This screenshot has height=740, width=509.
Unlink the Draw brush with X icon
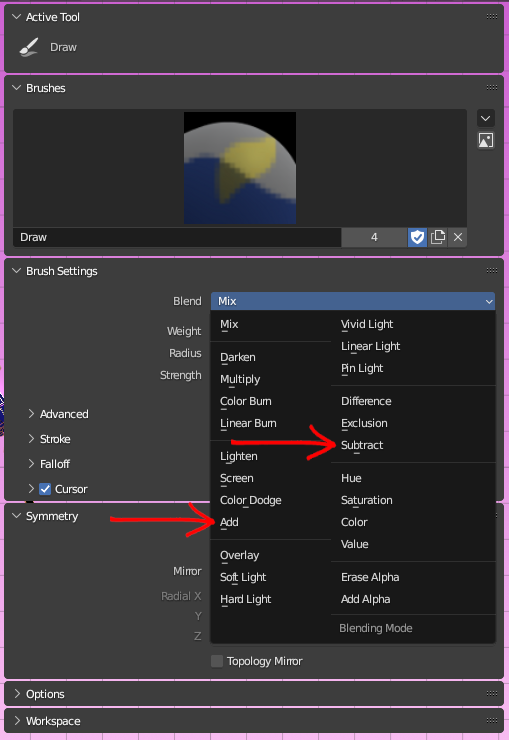458,237
